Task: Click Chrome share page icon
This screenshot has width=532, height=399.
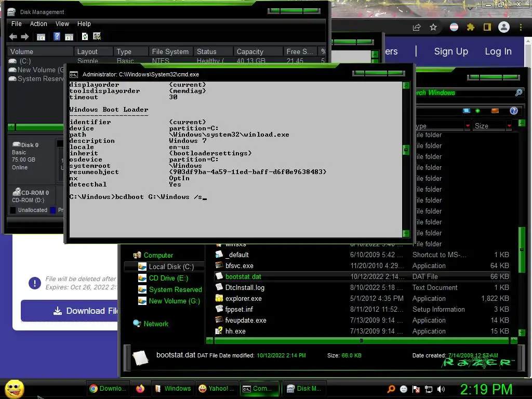Action: click(417, 27)
